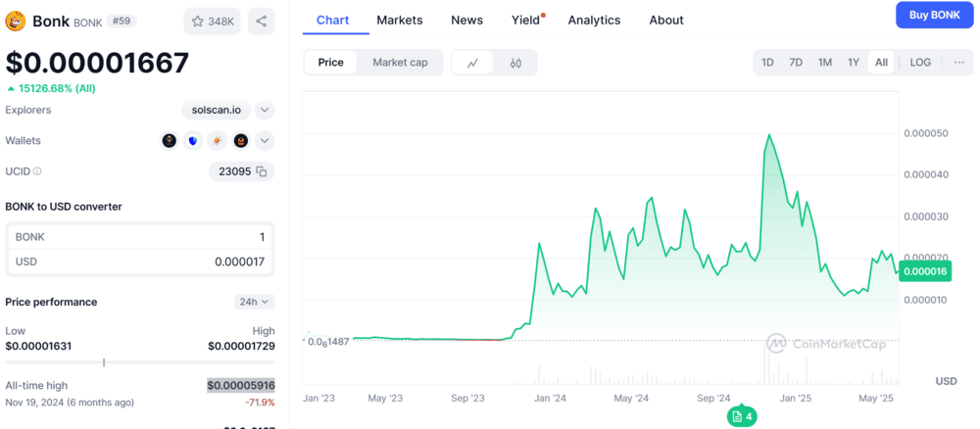Screen dimensions: 980x429
Task: Click the $0.00001667 price heading
Action: pos(97,63)
